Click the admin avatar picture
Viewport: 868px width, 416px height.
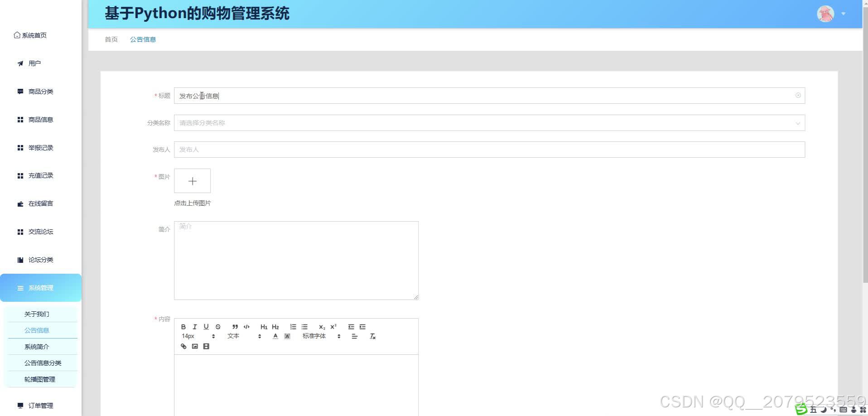825,14
